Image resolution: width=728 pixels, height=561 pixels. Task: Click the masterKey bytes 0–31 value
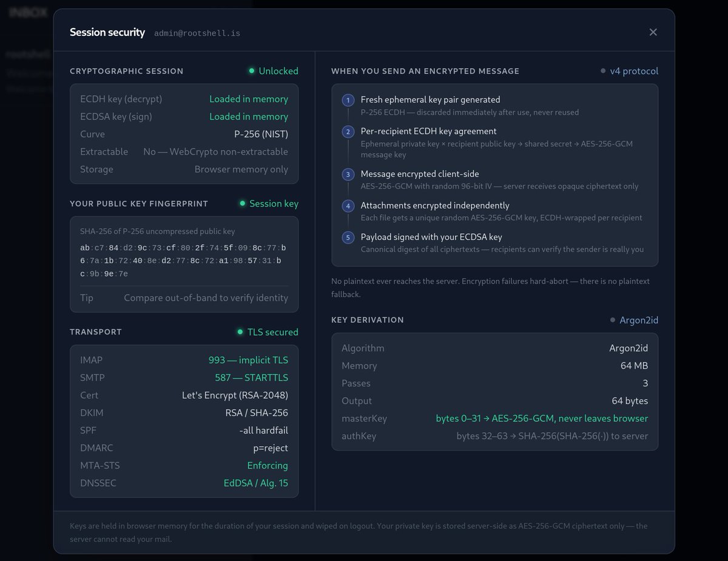pos(542,418)
